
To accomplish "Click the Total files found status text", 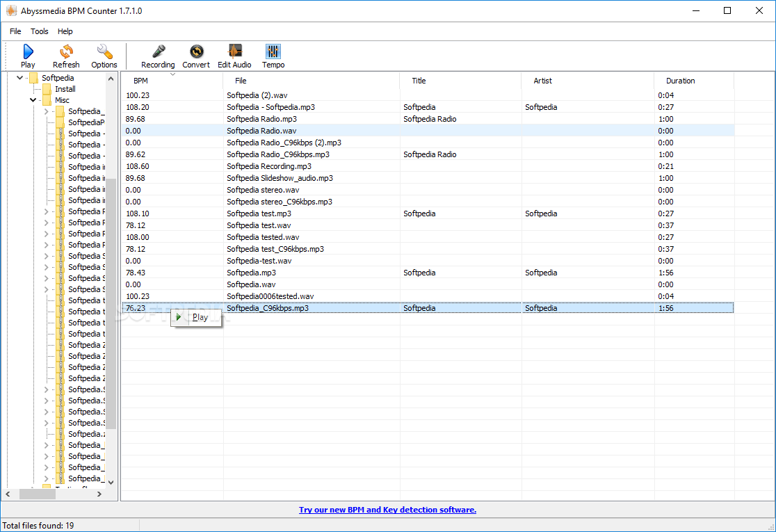I will click(x=38, y=526).
